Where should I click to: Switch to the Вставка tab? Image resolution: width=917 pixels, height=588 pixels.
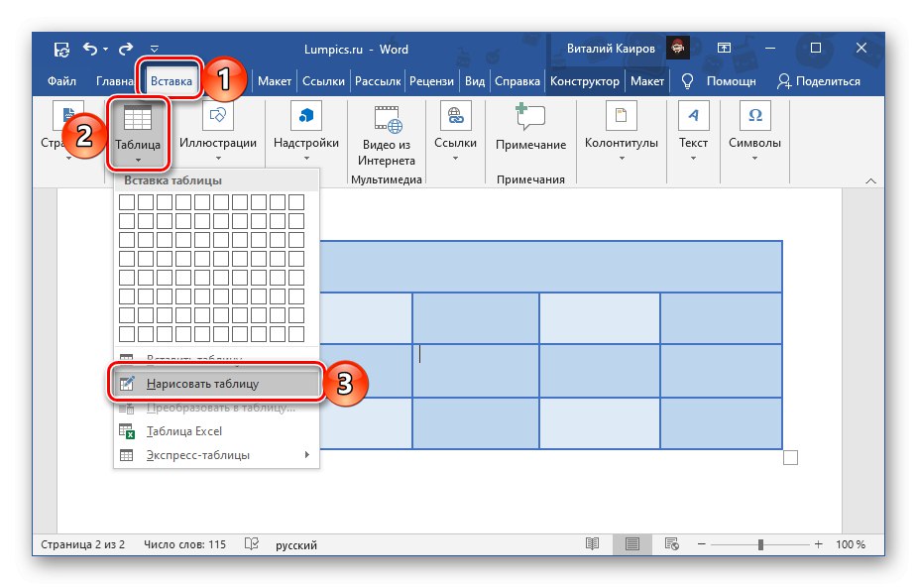click(172, 81)
